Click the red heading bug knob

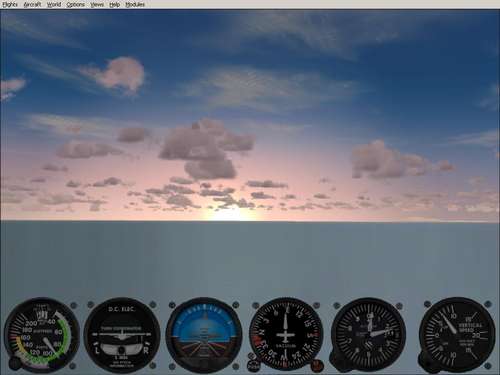point(316,365)
